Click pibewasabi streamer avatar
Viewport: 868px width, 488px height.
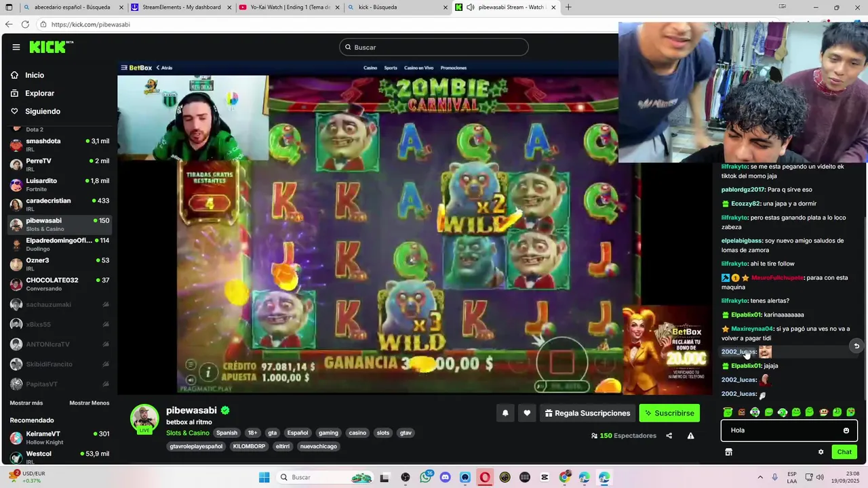tap(144, 418)
